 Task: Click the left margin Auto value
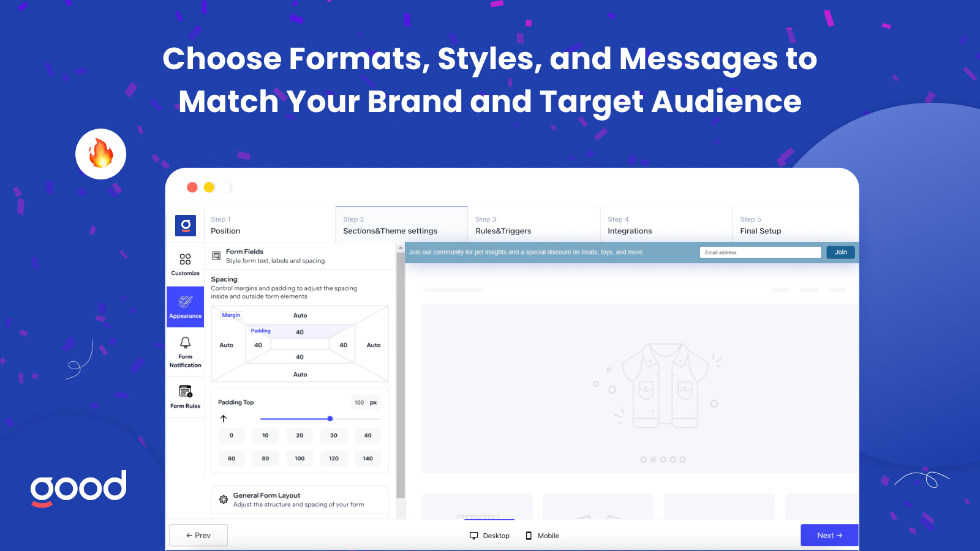click(x=227, y=345)
